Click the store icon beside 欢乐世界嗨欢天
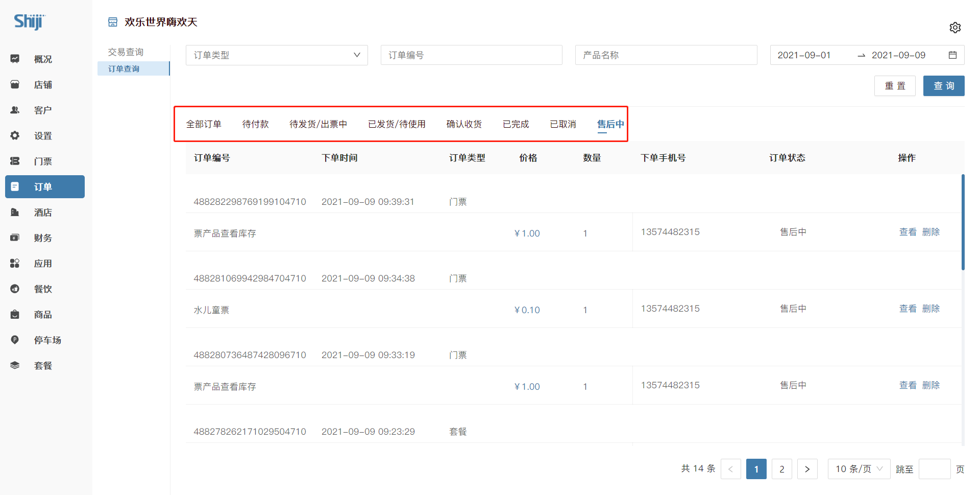The height and width of the screenshot is (495, 980). tap(113, 22)
